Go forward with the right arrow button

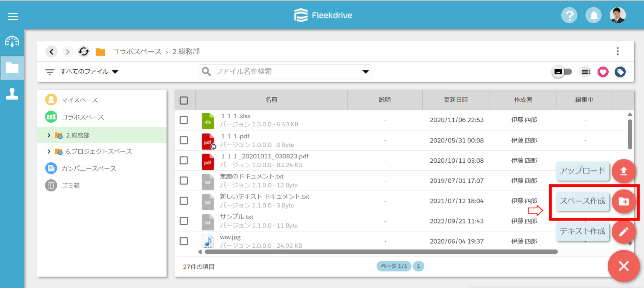(x=68, y=51)
